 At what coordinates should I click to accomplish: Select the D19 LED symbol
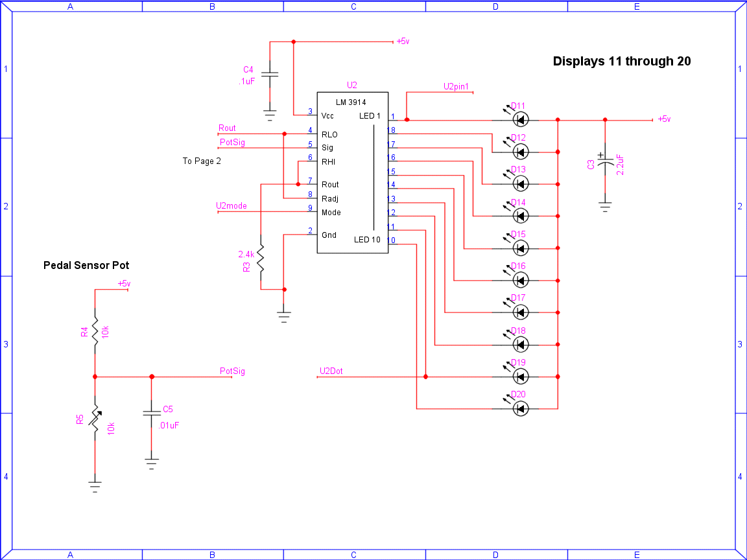(520, 377)
